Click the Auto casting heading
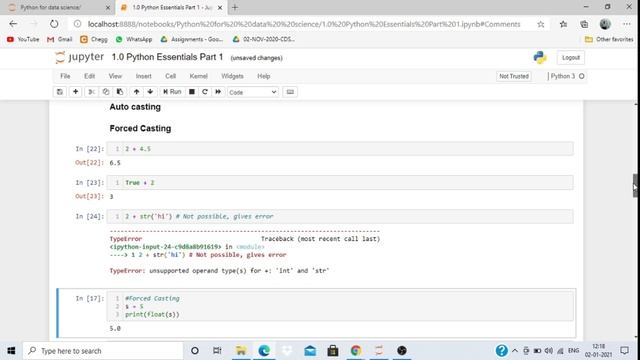 coord(135,107)
